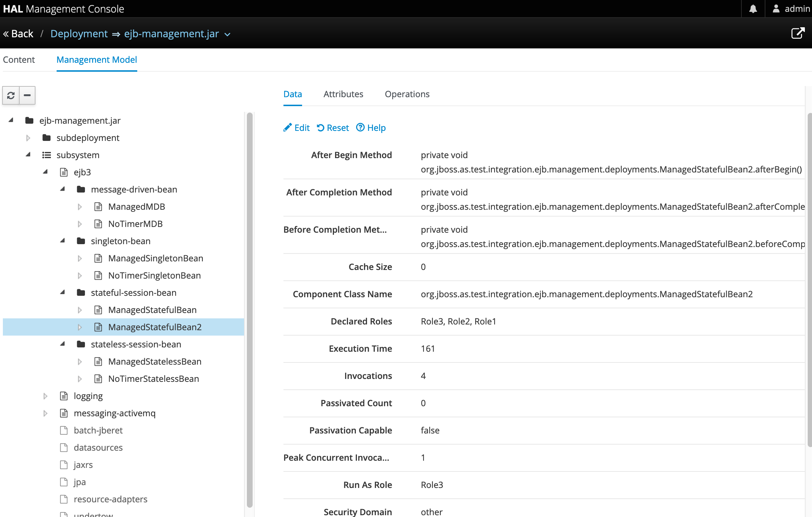Open notifications via the bell icon
The width and height of the screenshot is (812, 517).
(753, 8)
